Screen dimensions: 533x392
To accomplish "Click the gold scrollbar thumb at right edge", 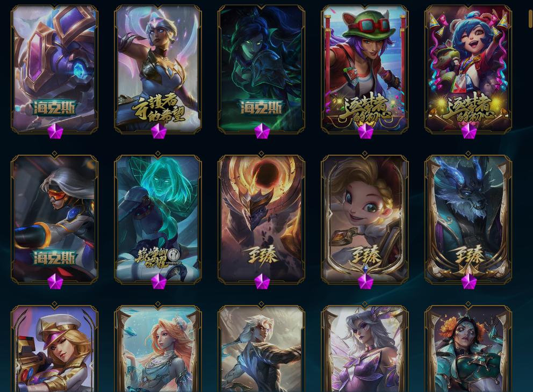I will click(x=531, y=13).
